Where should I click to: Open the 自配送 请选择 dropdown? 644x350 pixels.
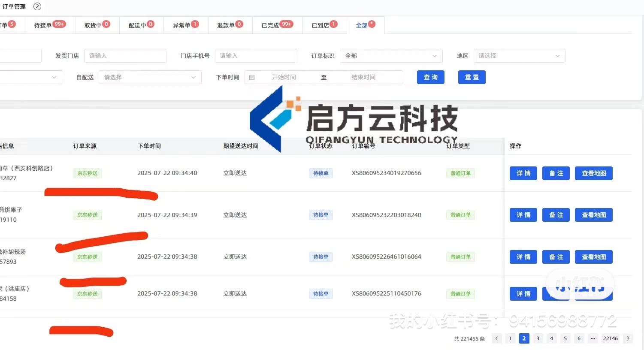[150, 77]
